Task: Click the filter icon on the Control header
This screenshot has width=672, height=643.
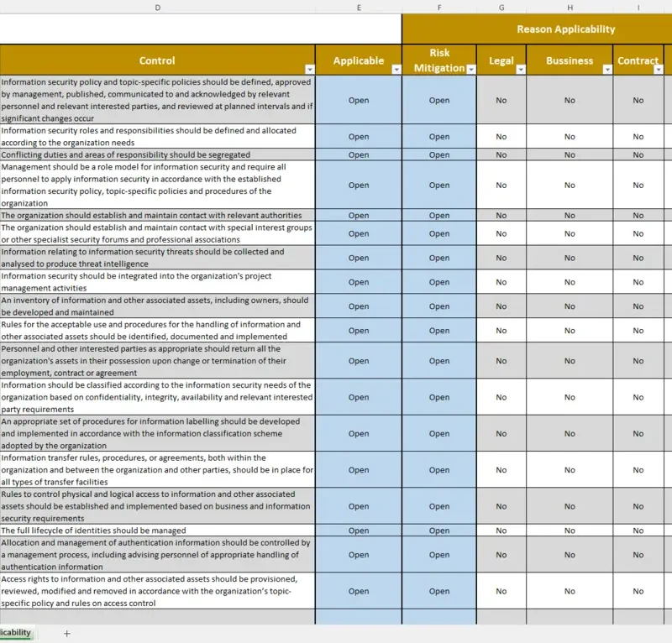Action: [309, 68]
